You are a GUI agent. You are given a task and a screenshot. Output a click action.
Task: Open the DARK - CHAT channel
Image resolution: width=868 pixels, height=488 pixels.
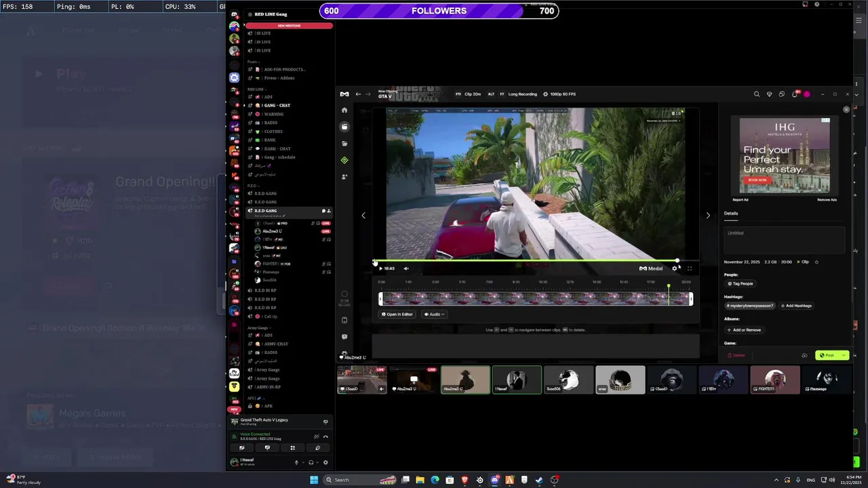[x=289, y=148]
